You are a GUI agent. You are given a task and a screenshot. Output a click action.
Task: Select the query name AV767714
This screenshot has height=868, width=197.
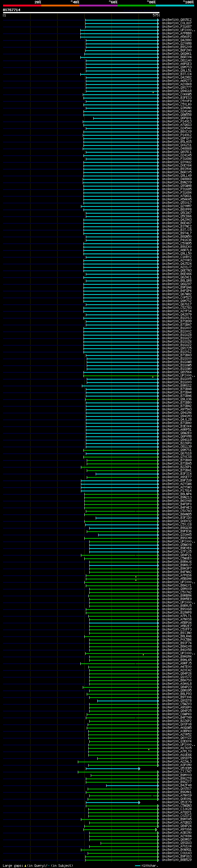[x=11, y=10]
